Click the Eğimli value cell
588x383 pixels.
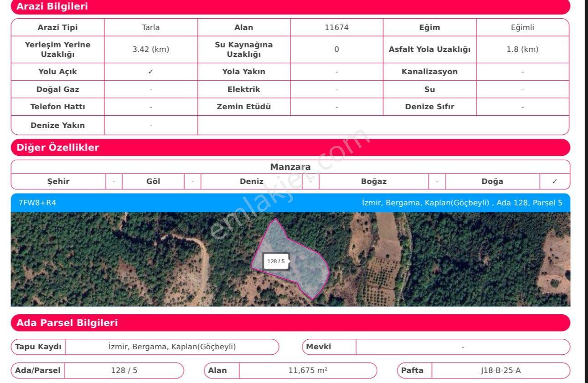pyautogui.click(x=522, y=27)
